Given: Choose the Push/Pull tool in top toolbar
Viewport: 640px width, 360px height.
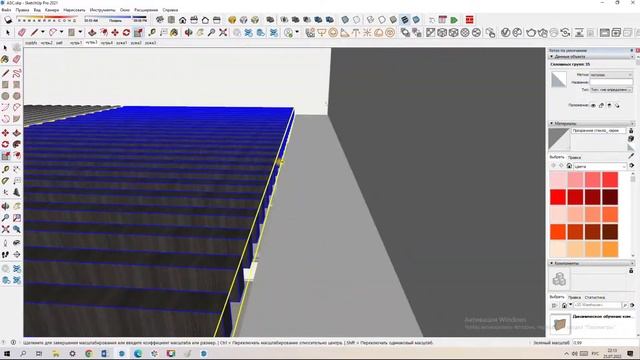Looking at the screenshot, I should pos(93,32).
